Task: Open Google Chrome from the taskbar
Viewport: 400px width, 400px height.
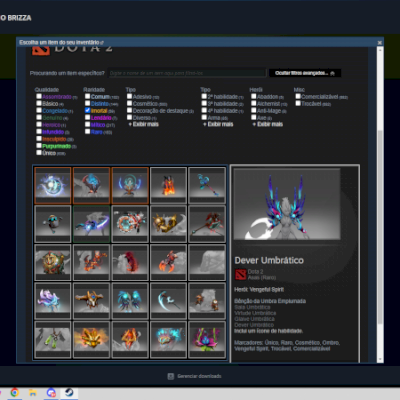Action: pos(15,393)
